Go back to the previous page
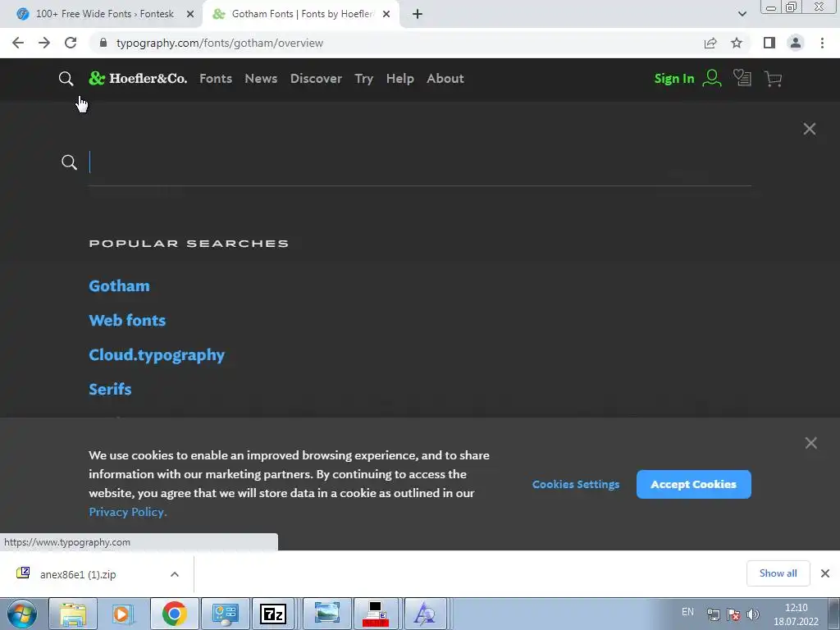This screenshot has height=630, width=840. point(18,43)
